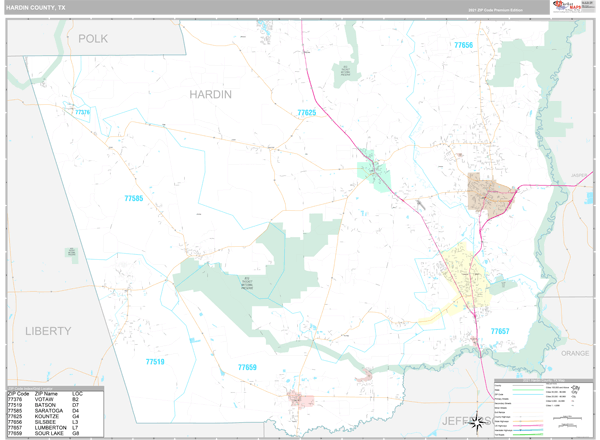Viewport: 600px width, 440px height.
Task: Click the HARDIN county name label
Action: [210, 93]
